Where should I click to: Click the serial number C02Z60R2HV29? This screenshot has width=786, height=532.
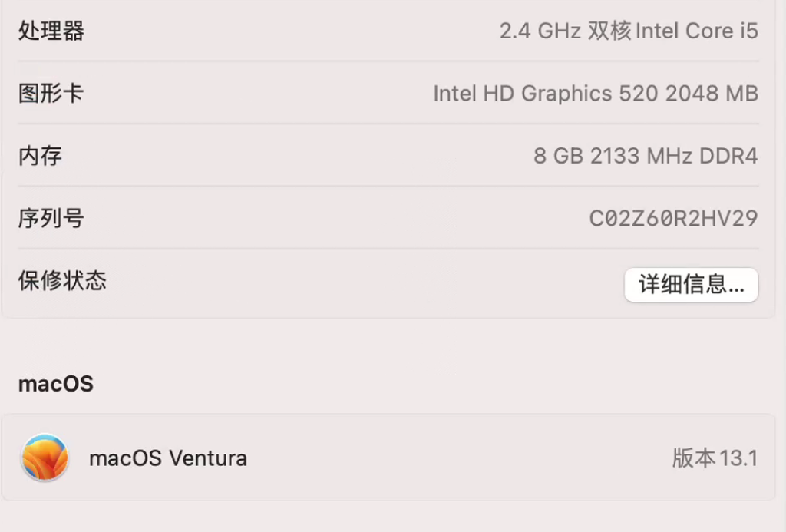pos(673,218)
